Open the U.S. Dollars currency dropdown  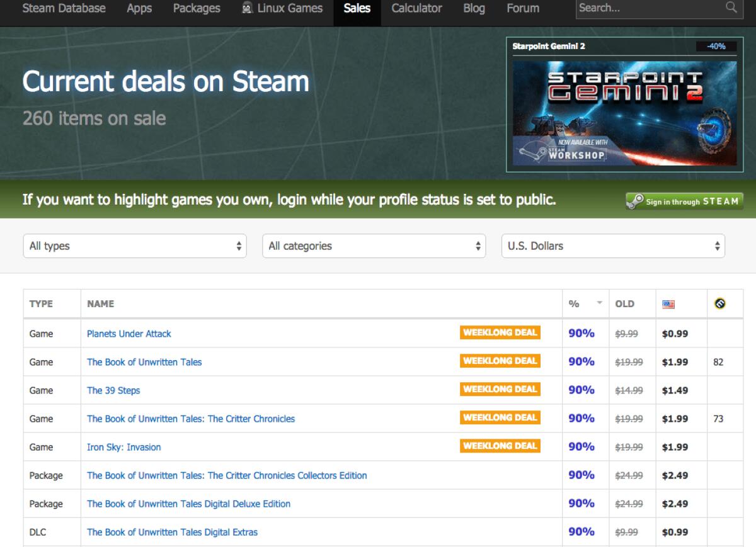613,246
